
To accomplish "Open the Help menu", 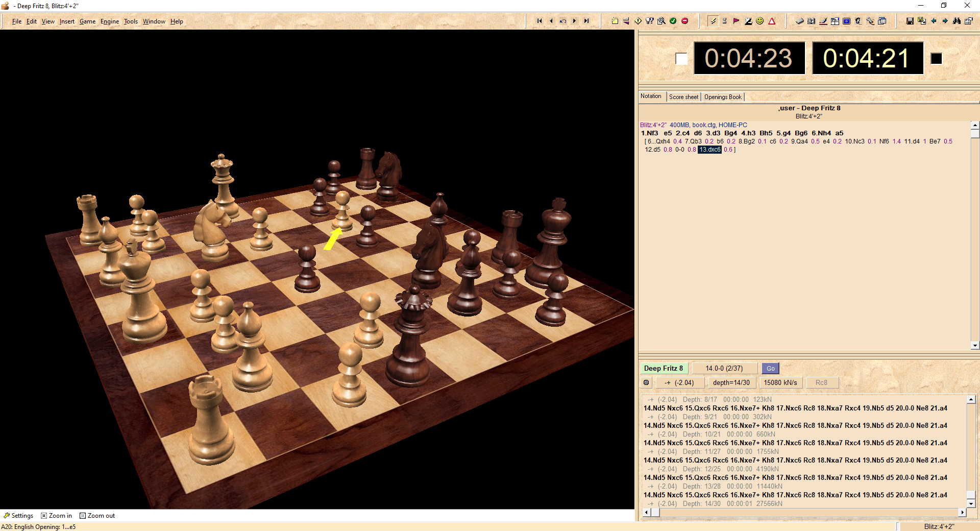I will [177, 21].
